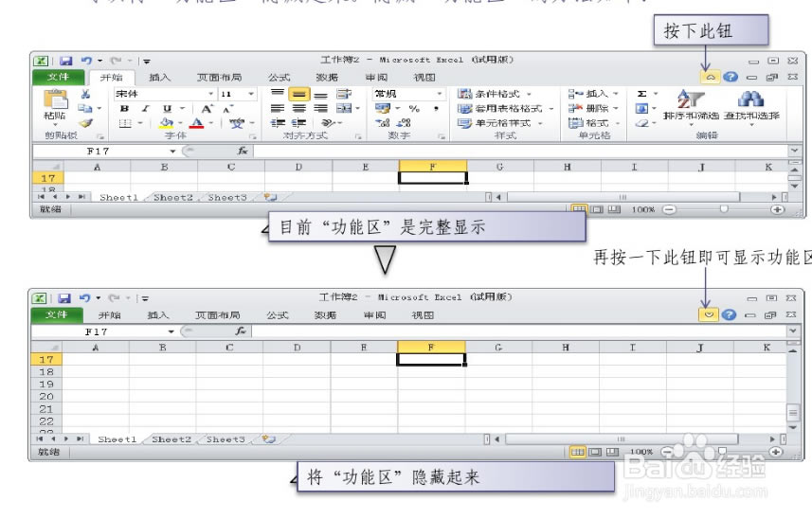Viewport: 812px width, 519px height.
Task: Click the Paste (粘贴) clipboard icon
Action: point(55,98)
